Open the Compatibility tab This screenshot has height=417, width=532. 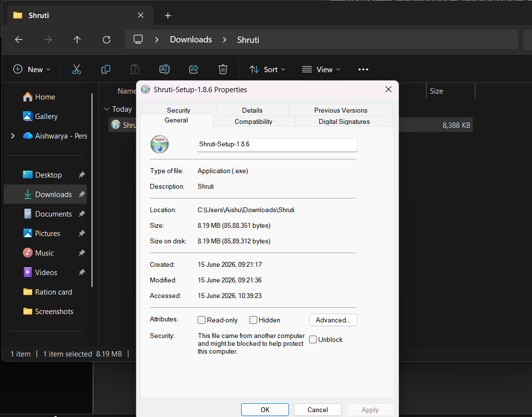tap(253, 121)
